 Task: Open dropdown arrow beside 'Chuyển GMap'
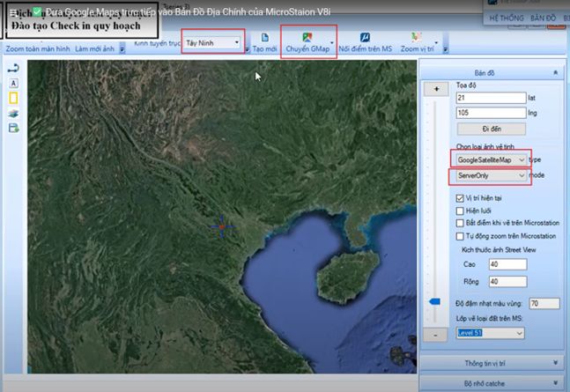click(x=332, y=42)
